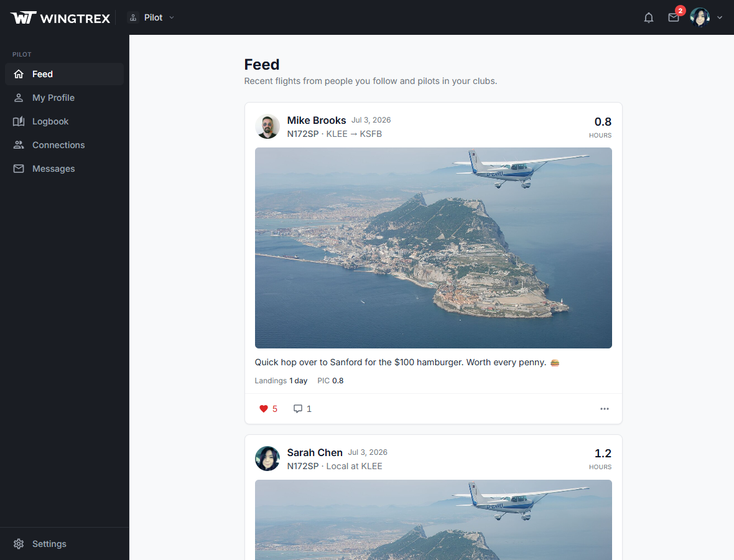Image resolution: width=734 pixels, height=560 pixels.
Task: Click the N172SP · KLEE → KSFB route text
Action: pos(334,134)
